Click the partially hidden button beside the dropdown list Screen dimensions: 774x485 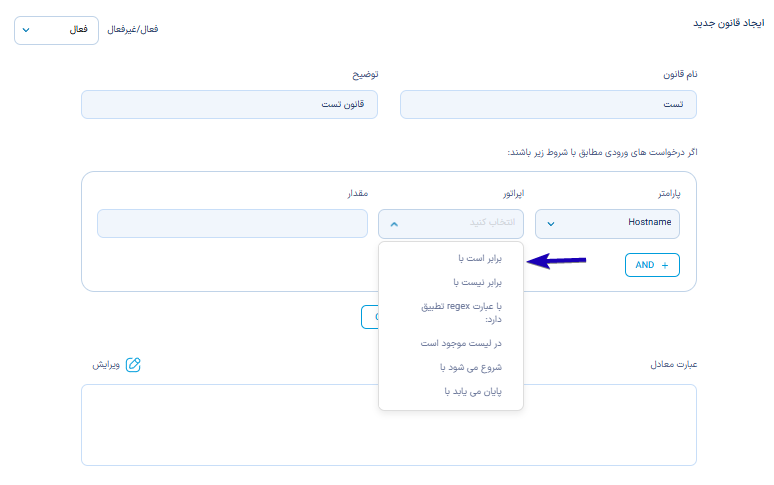pos(370,317)
